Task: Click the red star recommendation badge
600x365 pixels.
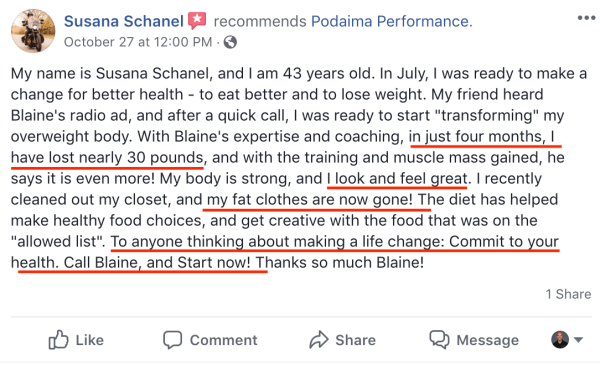Action: (x=197, y=21)
